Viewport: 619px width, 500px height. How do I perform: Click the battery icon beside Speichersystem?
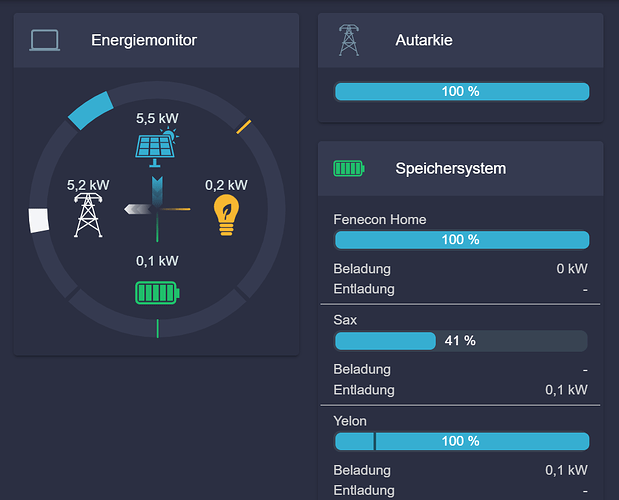tap(349, 169)
